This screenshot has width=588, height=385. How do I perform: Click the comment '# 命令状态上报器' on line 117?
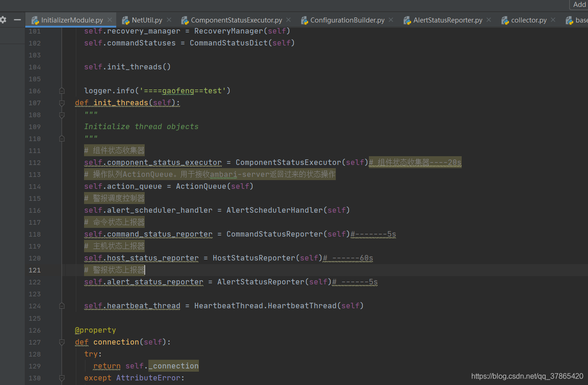click(x=114, y=222)
